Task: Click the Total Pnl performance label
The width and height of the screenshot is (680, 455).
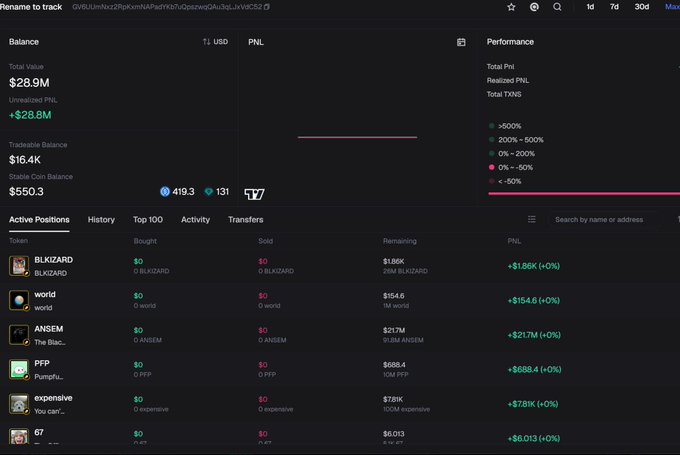Action: tap(500, 67)
